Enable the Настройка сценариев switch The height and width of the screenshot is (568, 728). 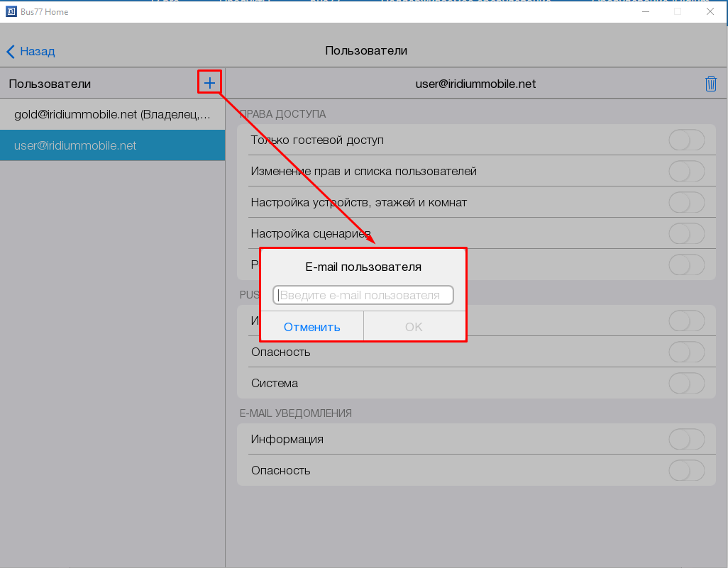pyautogui.click(x=686, y=234)
